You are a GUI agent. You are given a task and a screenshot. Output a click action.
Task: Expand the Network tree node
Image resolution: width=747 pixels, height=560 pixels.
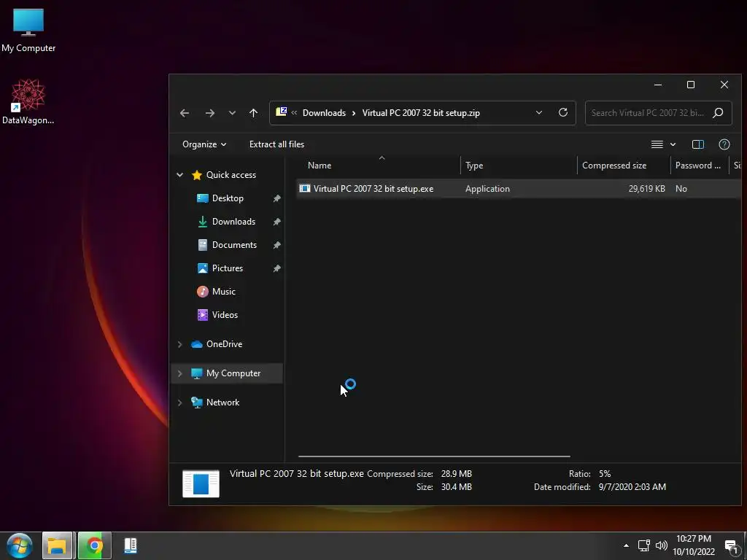[180, 402]
